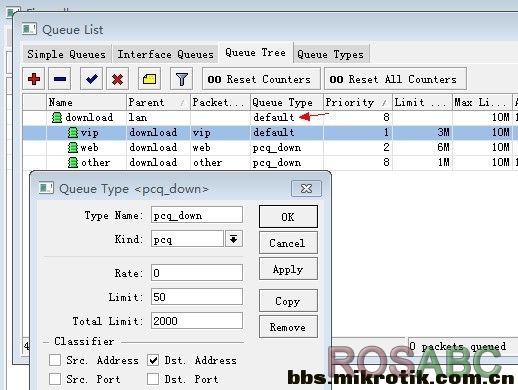Screen dimensions: 518x390
Task: Click the yellow Comment note icon
Action: (x=149, y=79)
